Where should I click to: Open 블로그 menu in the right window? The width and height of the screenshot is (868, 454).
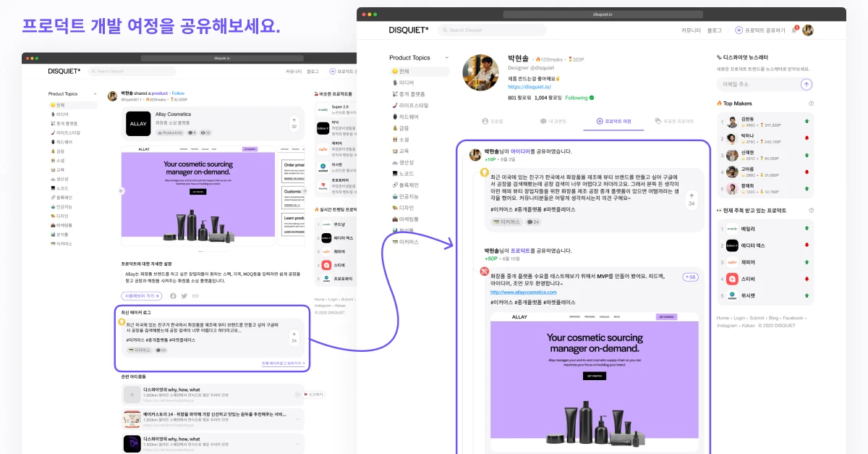pos(715,30)
